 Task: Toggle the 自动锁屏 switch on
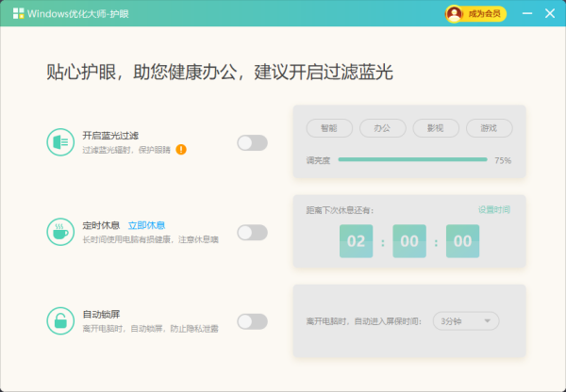pyautogui.click(x=252, y=321)
